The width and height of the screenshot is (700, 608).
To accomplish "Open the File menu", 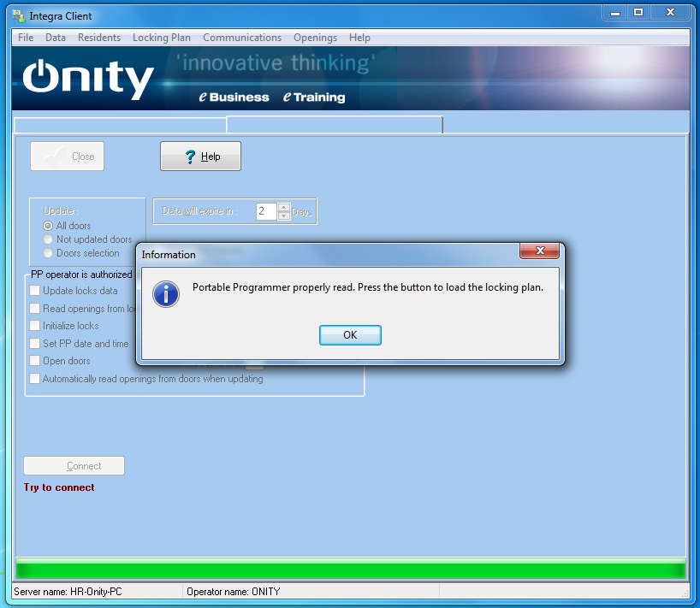I will [x=26, y=38].
